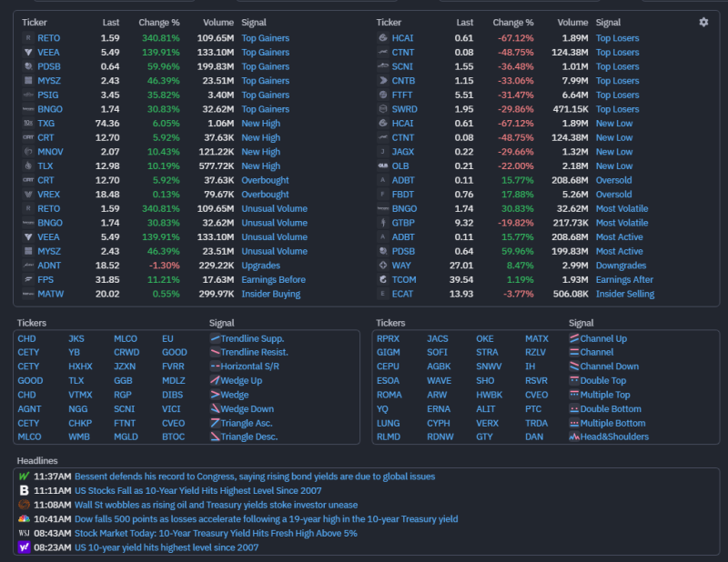Click the company logo next to TCOM
Image resolution: width=728 pixels, height=562 pixels.
click(x=383, y=279)
